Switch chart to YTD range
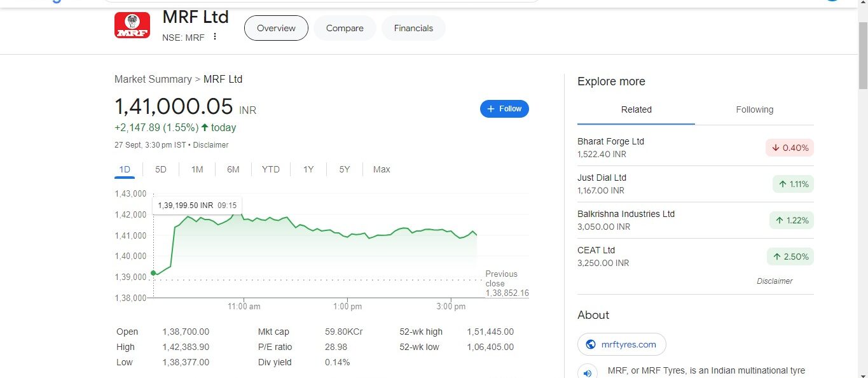 click(x=271, y=169)
